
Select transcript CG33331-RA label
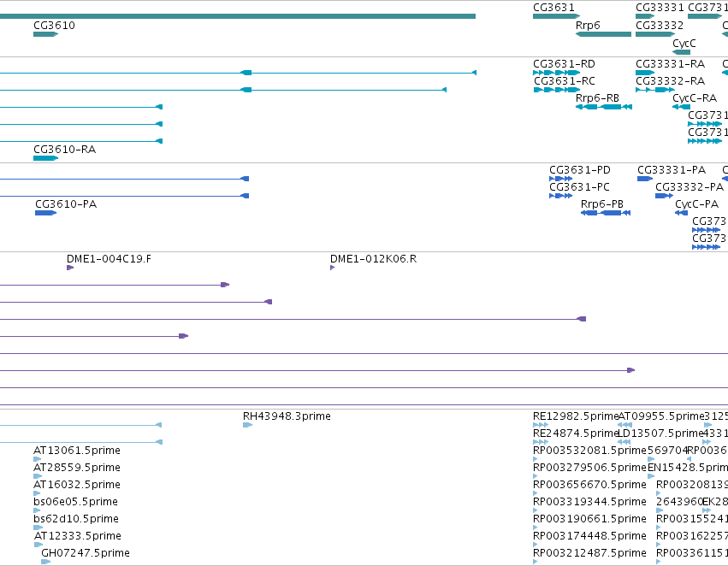coord(670,64)
